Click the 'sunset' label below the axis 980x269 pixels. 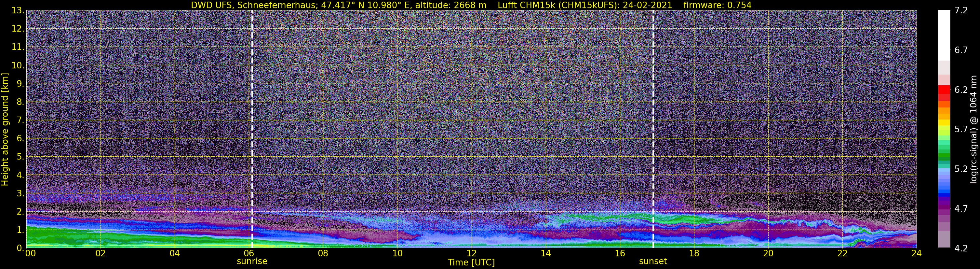click(653, 262)
